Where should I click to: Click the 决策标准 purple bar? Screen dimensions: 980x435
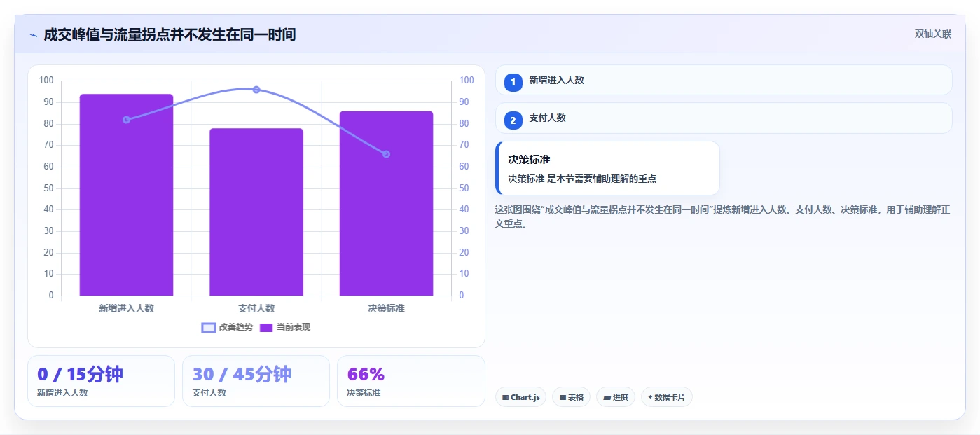(386, 203)
